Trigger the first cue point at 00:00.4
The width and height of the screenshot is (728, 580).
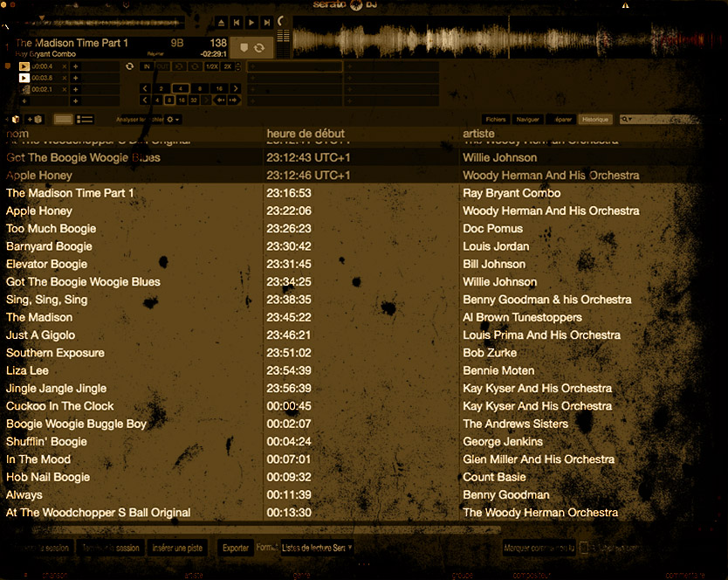[x=24, y=66]
